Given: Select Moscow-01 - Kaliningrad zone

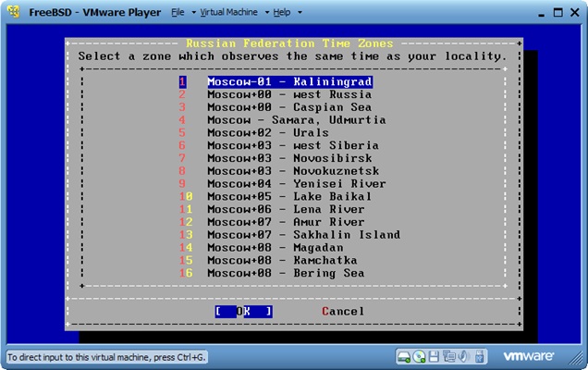Looking at the screenshot, I should 289,81.
